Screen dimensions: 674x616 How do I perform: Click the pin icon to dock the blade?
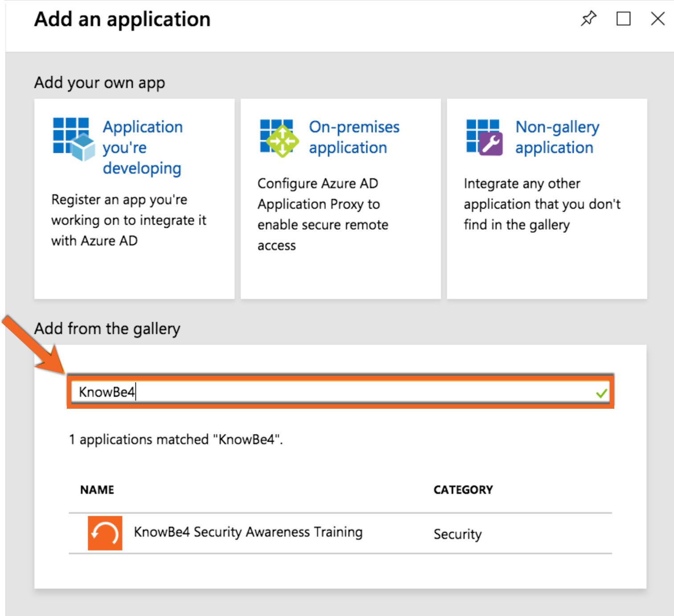(x=588, y=19)
